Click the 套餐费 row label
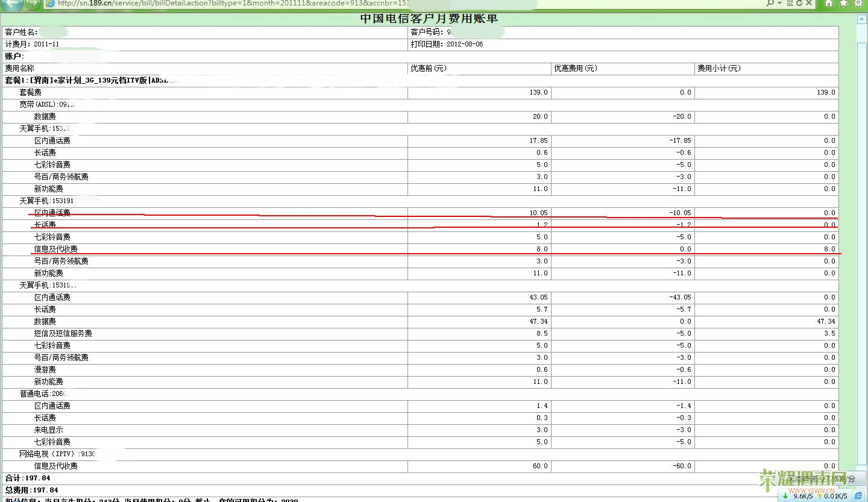The width and height of the screenshot is (868, 502). (30, 93)
